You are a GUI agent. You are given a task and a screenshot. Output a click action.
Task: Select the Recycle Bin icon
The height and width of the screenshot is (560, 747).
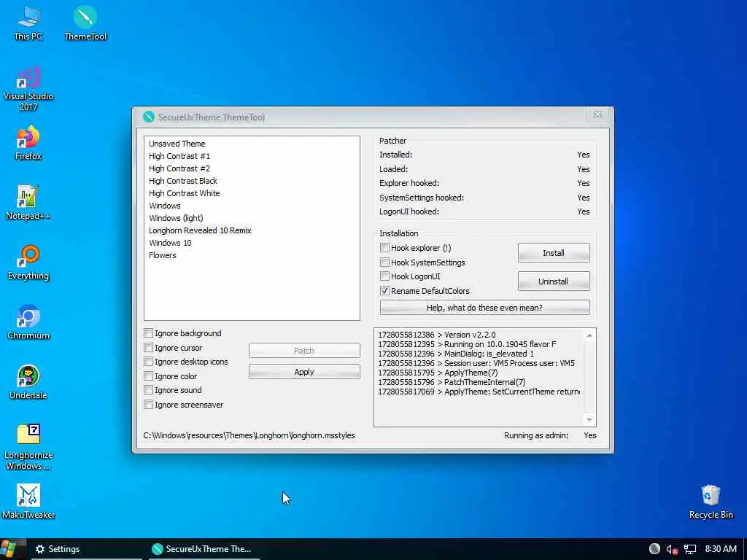(x=711, y=502)
